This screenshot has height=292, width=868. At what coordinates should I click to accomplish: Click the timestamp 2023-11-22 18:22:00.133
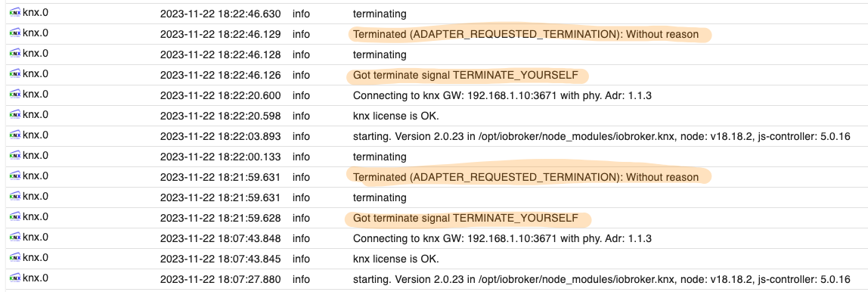220,157
